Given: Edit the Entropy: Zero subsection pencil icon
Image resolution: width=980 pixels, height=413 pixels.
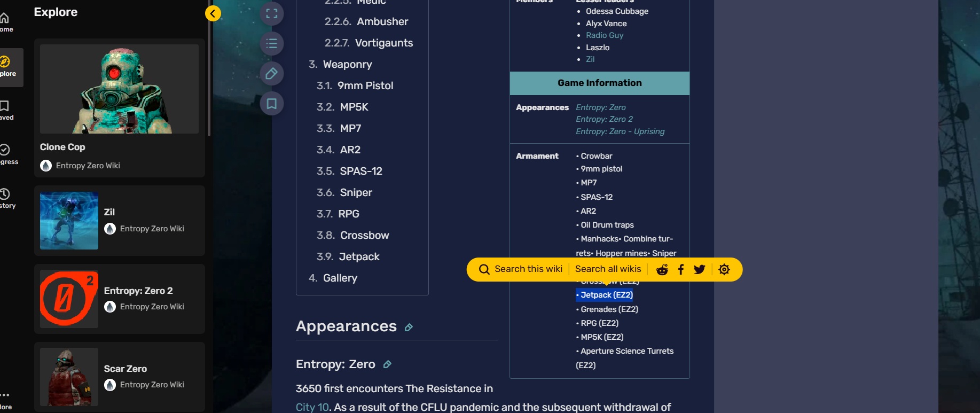Looking at the screenshot, I should click(388, 364).
